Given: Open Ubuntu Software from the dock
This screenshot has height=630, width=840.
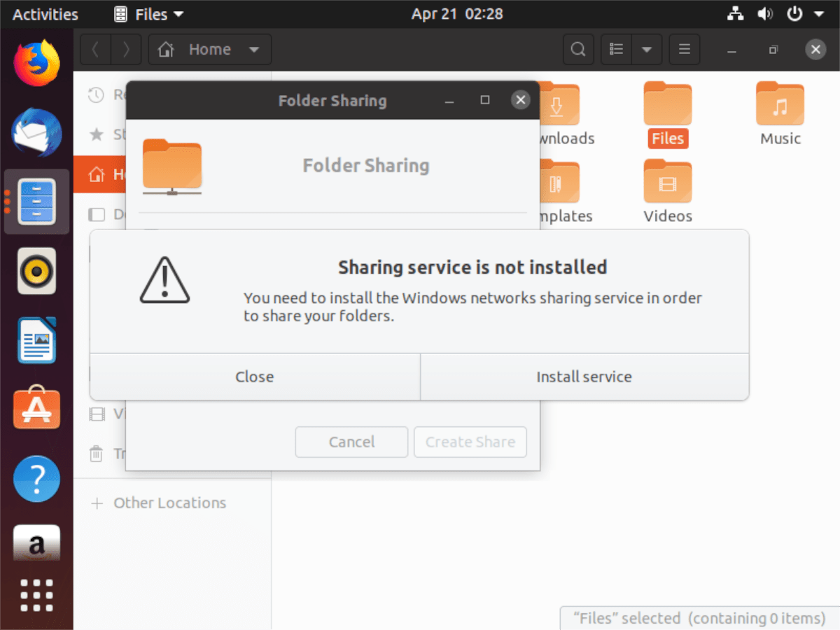Looking at the screenshot, I should coord(36,409).
